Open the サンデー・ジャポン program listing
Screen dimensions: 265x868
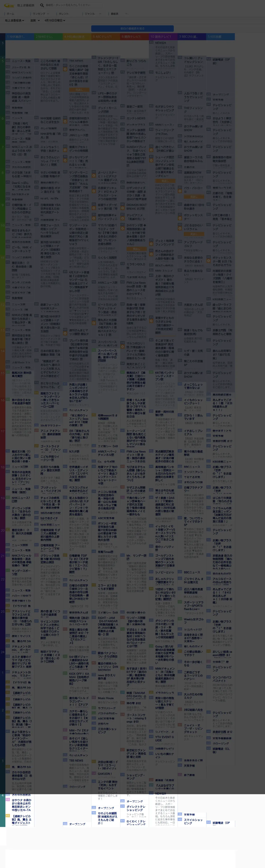coord(79,234)
